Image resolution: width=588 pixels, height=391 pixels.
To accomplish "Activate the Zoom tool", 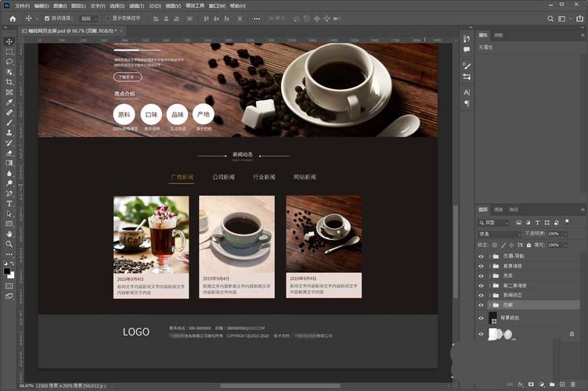I will pyautogui.click(x=9, y=243).
